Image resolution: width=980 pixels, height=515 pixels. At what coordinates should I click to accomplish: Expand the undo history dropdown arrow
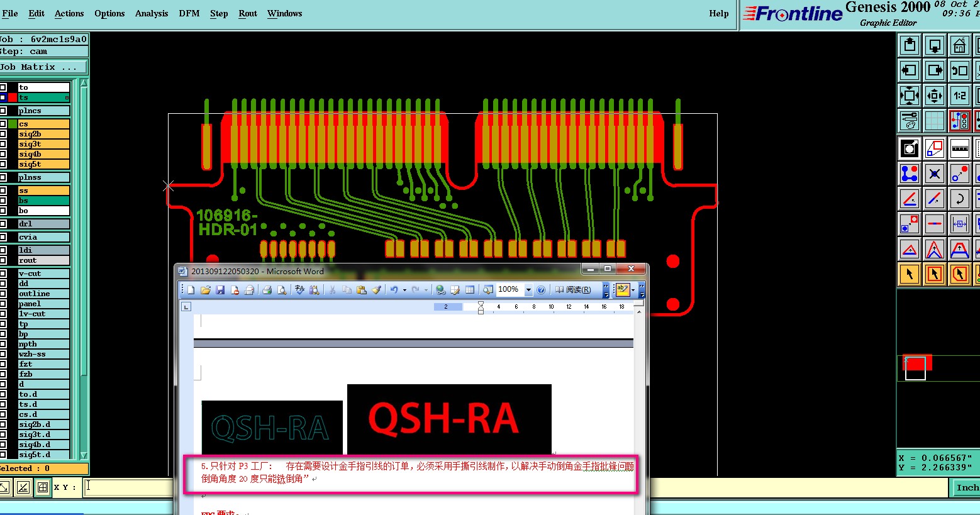click(404, 290)
